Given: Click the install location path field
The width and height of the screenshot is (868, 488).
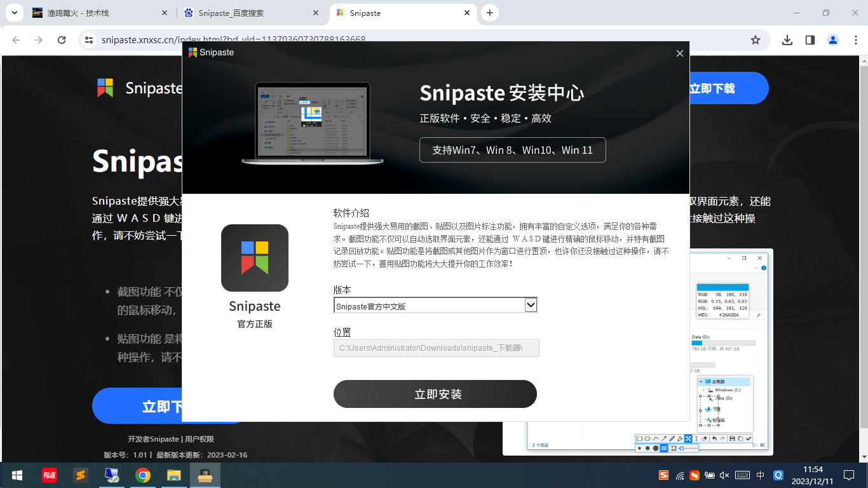Looking at the screenshot, I should [x=437, y=348].
